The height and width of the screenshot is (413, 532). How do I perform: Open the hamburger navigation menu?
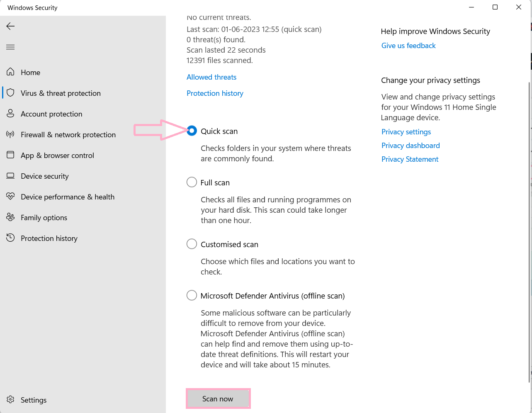coord(10,47)
